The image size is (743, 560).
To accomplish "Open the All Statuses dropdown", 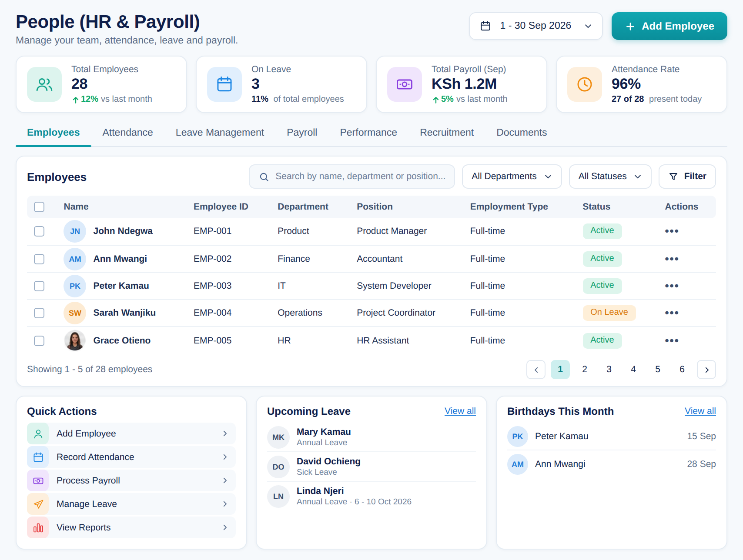I will pos(610,177).
